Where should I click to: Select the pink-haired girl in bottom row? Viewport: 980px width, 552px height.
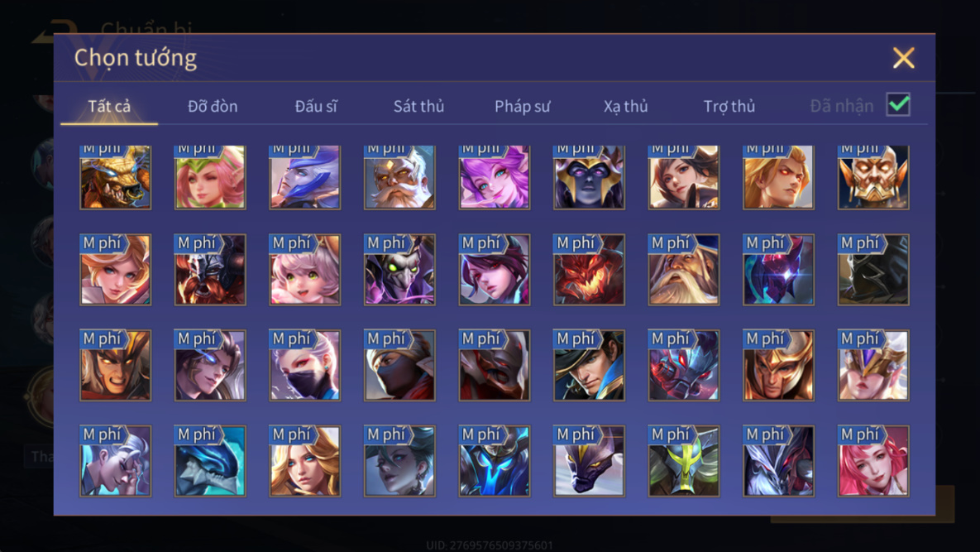(873, 461)
